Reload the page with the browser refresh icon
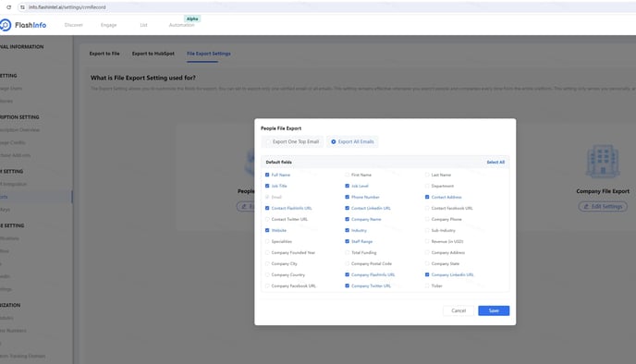 pos(9,7)
